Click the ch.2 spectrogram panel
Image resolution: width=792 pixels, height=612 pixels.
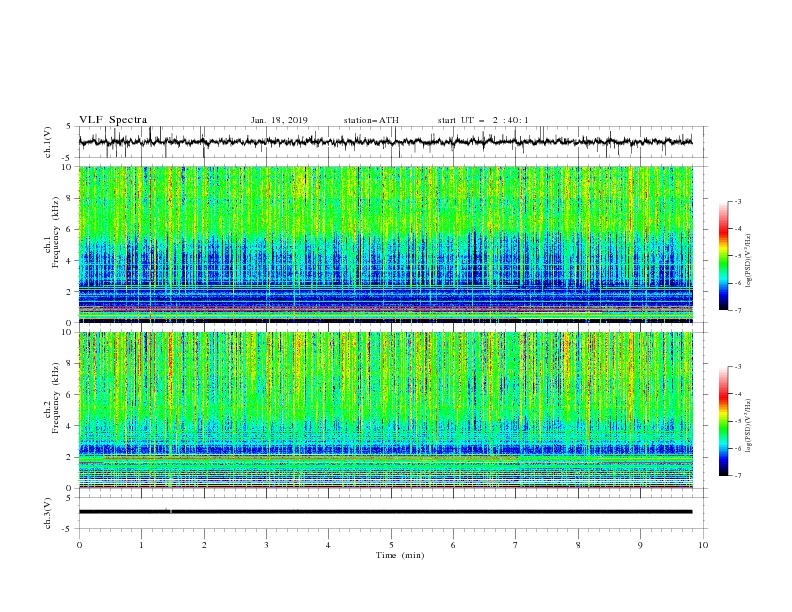[x=385, y=410]
